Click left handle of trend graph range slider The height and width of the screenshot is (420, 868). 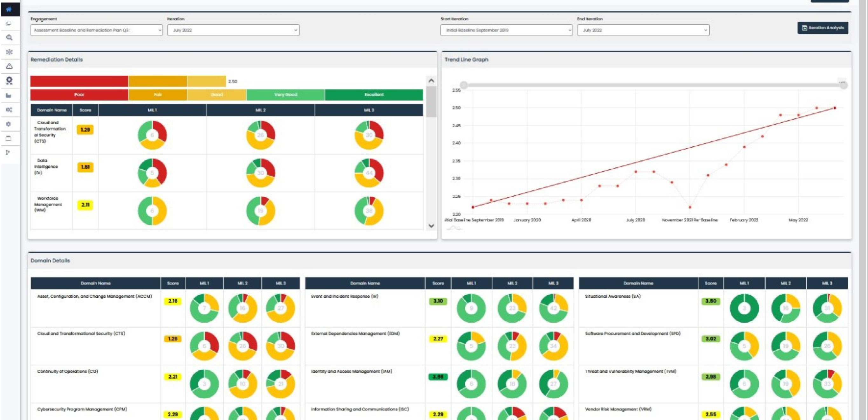coord(464,85)
